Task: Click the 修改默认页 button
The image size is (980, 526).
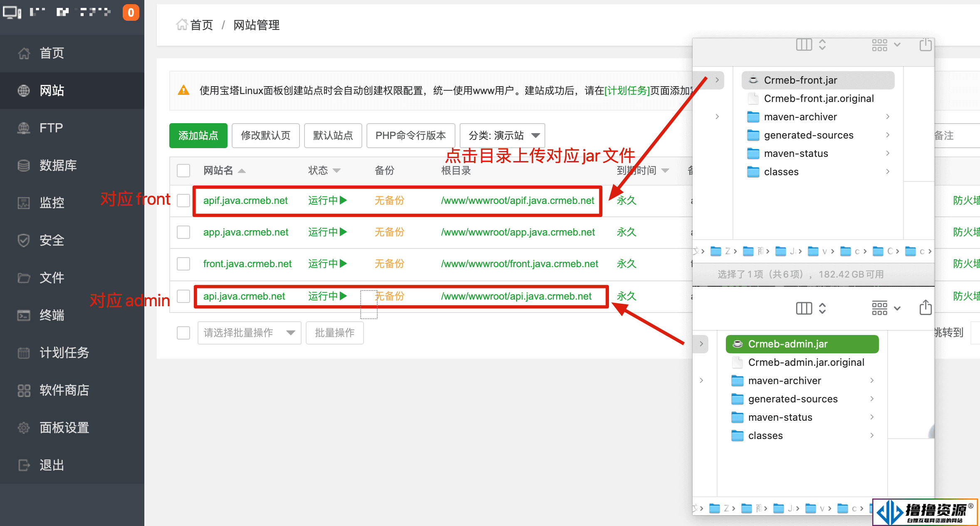Action: point(266,136)
